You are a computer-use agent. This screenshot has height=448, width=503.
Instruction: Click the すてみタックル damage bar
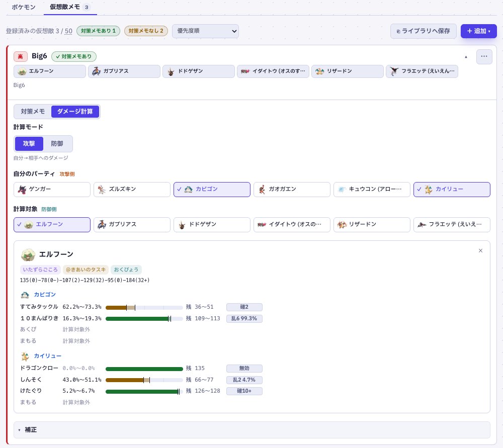tap(144, 308)
